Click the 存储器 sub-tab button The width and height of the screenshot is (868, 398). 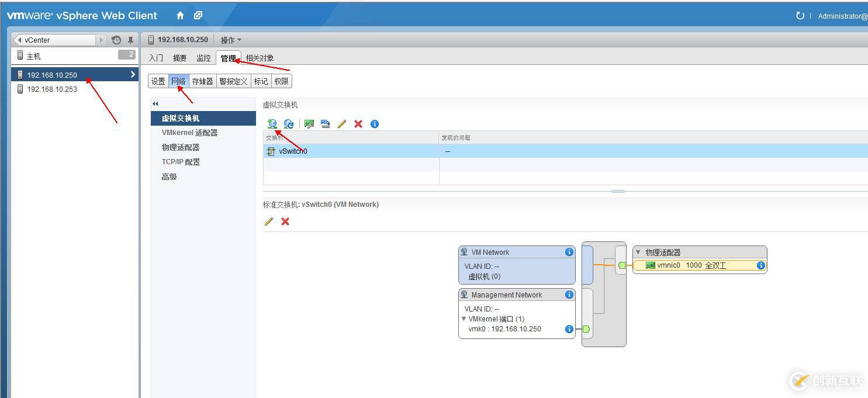(x=203, y=81)
